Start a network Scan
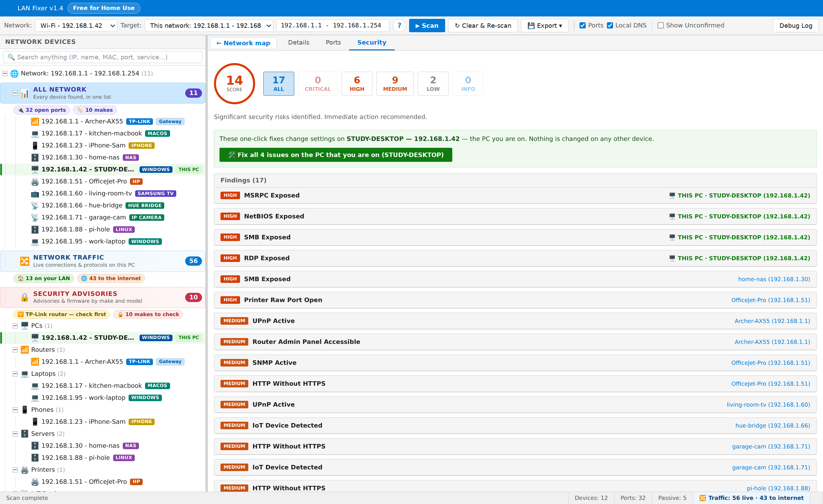The width and height of the screenshot is (823, 504). click(x=427, y=25)
